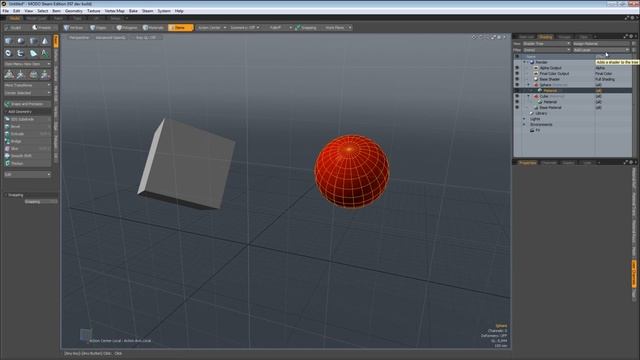640x360 pixels.
Task: Toggle visibility of Base Shader layer
Action: pos(517,79)
